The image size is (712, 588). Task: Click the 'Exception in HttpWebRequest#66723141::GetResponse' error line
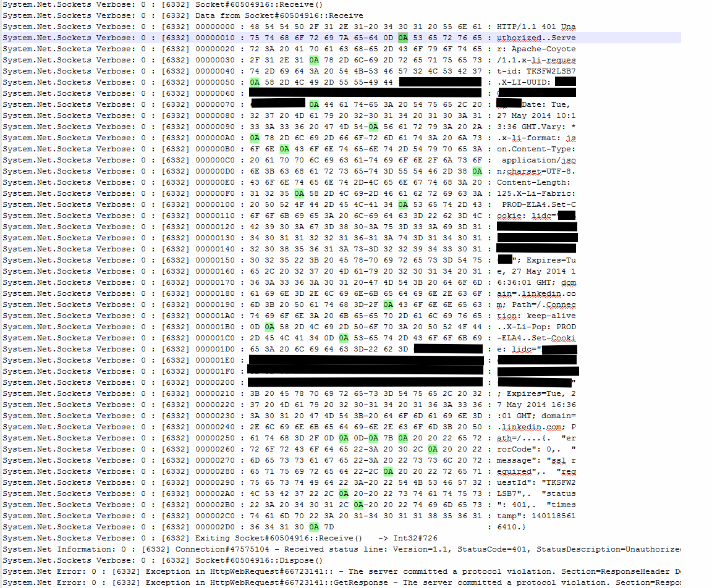tap(341, 582)
